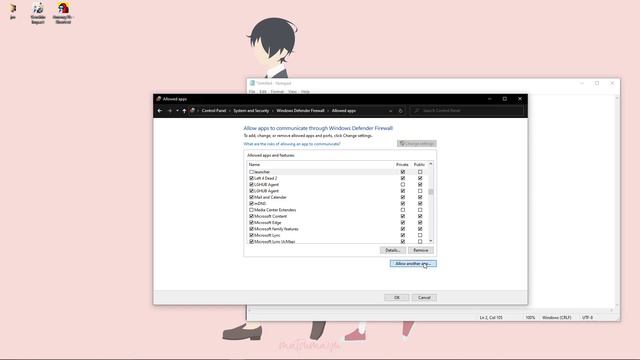640x360 pixels.
Task: Maximize the Notepad window
Action: [597, 83]
